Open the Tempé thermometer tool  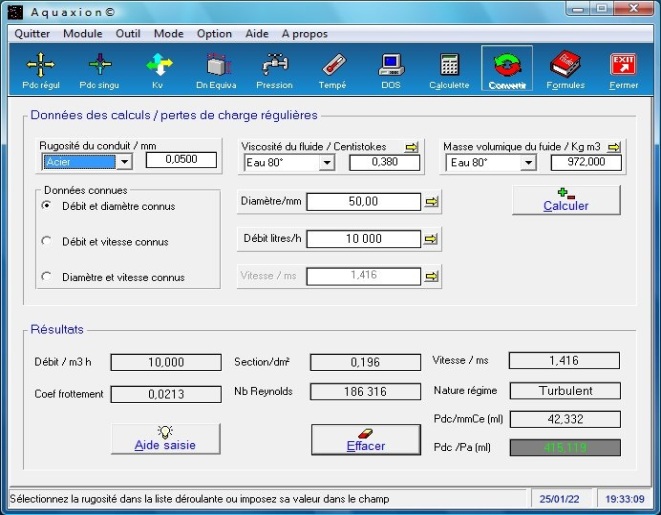coord(332,69)
